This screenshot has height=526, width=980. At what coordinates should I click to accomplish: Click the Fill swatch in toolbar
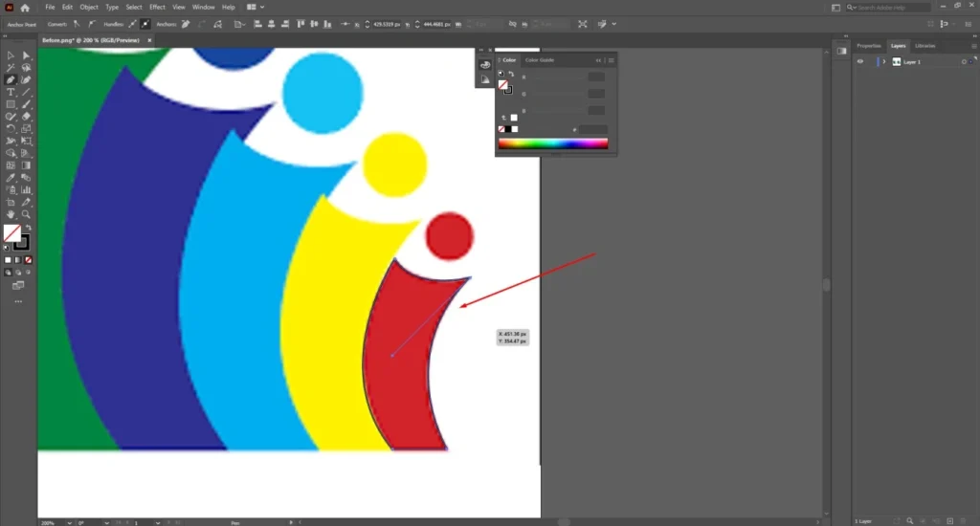click(x=11, y=233)
